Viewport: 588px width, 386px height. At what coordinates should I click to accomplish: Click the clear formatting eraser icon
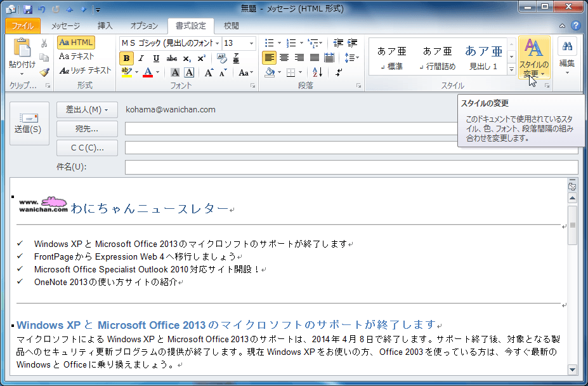pos(221,58)
